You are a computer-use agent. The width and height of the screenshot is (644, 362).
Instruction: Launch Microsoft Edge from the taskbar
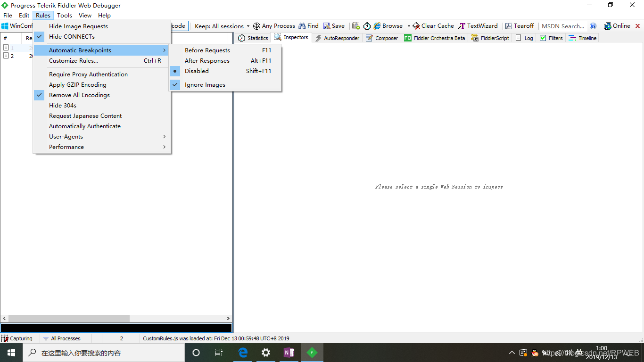pos(243,353)
